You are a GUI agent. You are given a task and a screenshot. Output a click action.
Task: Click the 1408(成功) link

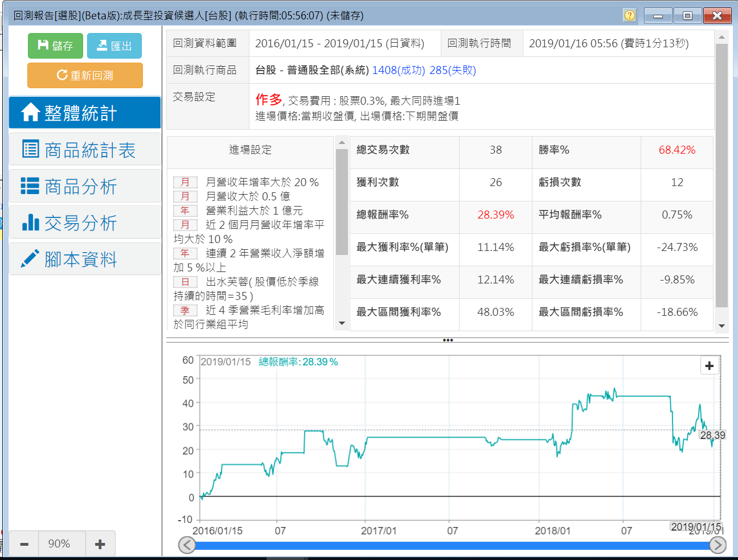[x=398, y=70]
